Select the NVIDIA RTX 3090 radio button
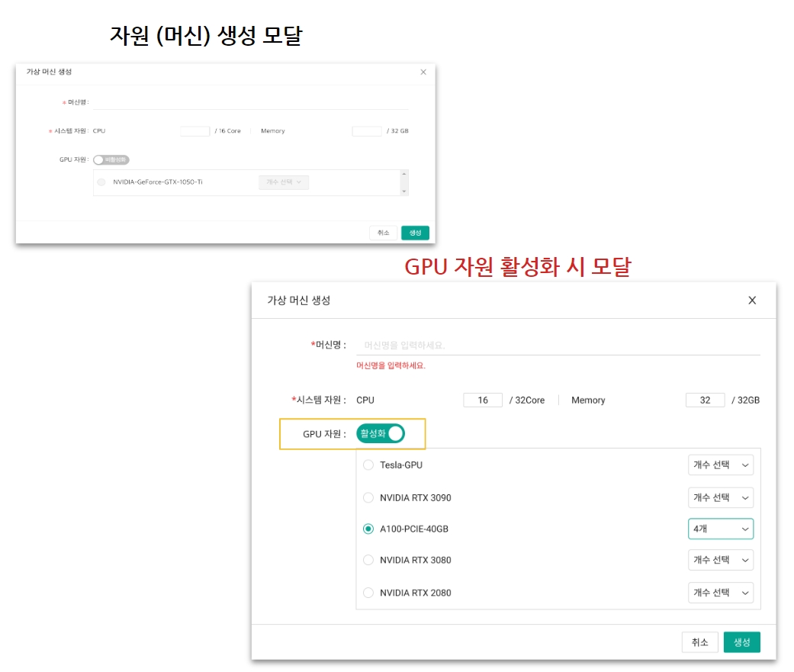The width and height of the screenshot is (794, 672). pyautogui.click(x=368, y=498)
